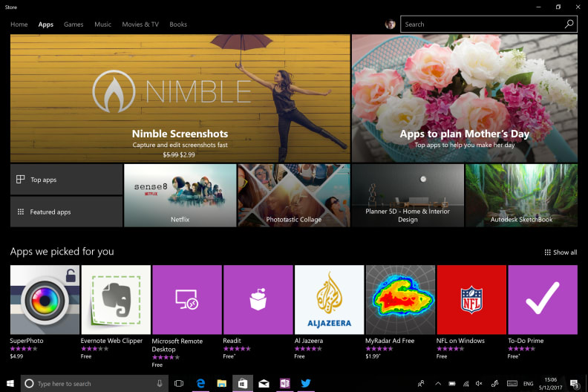Open the Featured apps list
This screenshot has height=392, width=588.
[x=66, y=212]
